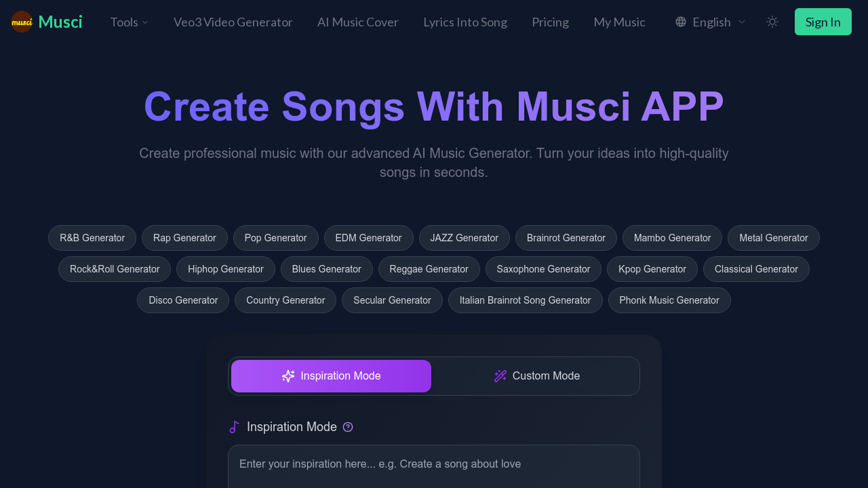Image resolution: width=868 pixels, height=488 pixels.
Task: Toggle light mode with the sun icon
Action: (772, 22)
